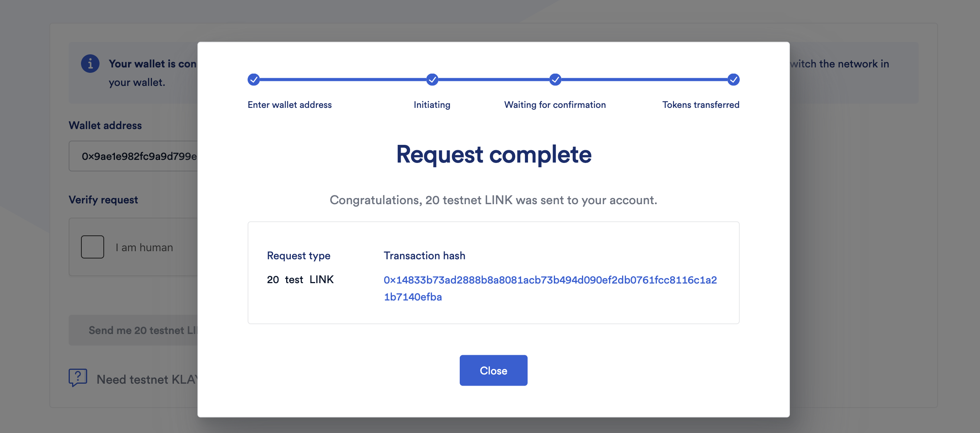Click the Send me 20 testnet LINK button

(133, 330)
